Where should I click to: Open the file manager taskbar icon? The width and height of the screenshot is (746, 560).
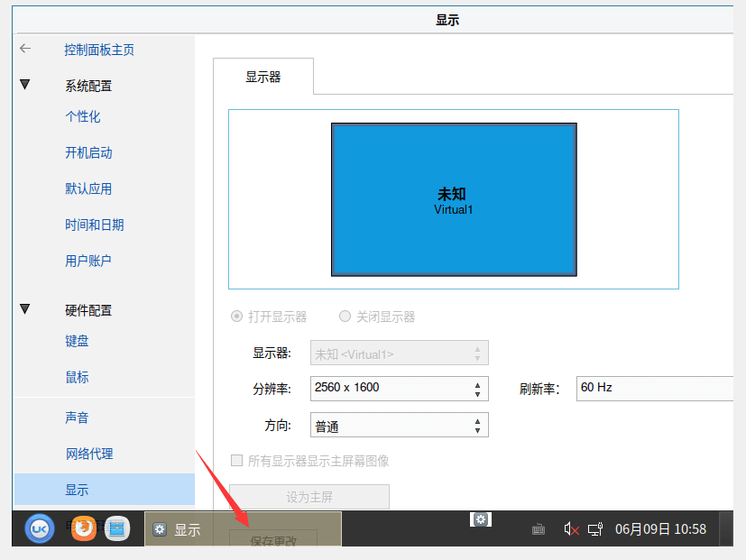click(x=117, y=529)
